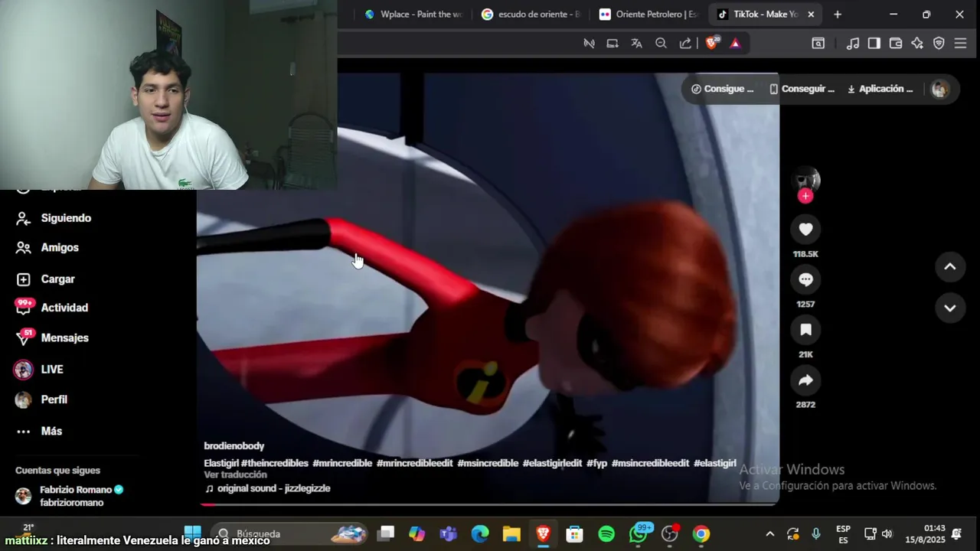980x551 pixels.
Task: Open a new browser tab
Action: click(838, 14)
